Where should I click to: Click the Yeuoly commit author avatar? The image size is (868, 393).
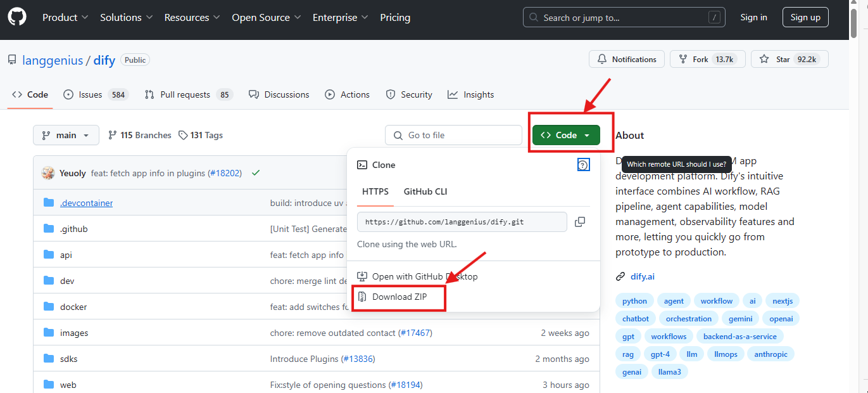[48, 173]
